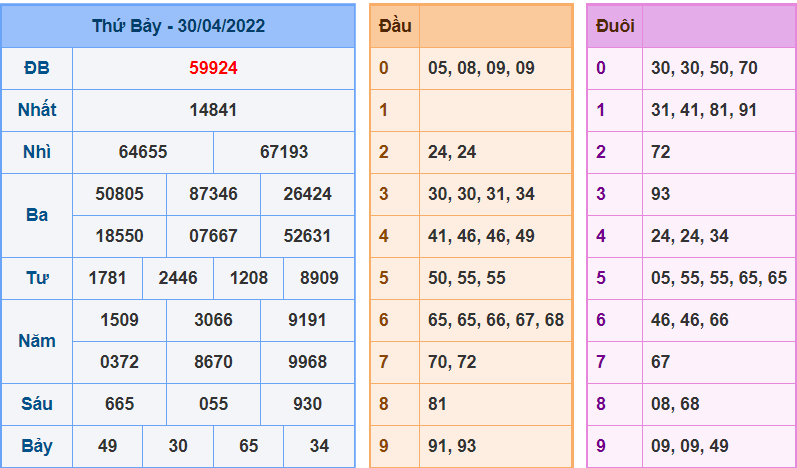Select Đuôi values '46, 46, 66'
Viewport: 797px width, 468px height.
(690, 320)
